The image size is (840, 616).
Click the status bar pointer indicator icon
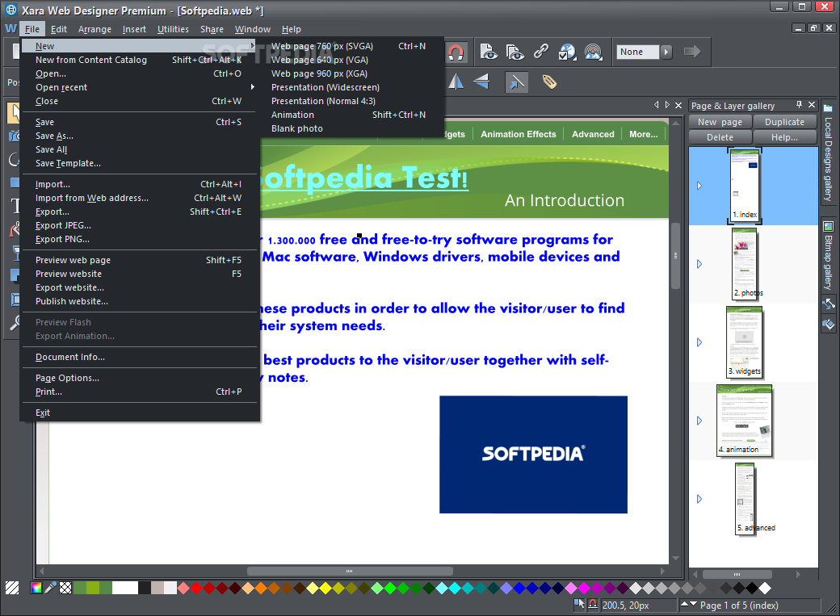pyautogui.click(x=578, y=605)
